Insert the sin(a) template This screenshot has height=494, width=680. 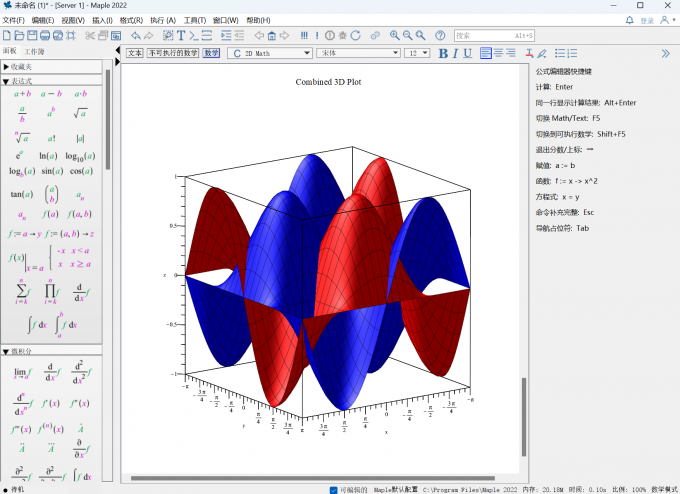[x=52, y=171]
